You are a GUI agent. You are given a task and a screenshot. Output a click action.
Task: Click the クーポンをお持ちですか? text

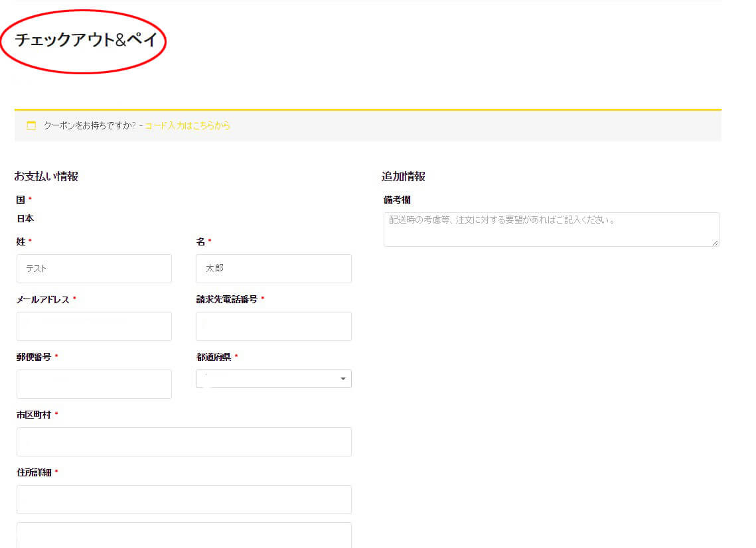click(89, 125)
